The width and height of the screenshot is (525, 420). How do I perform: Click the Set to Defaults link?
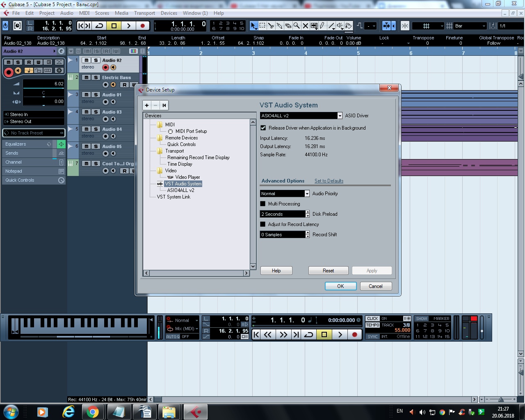[329, 181]
